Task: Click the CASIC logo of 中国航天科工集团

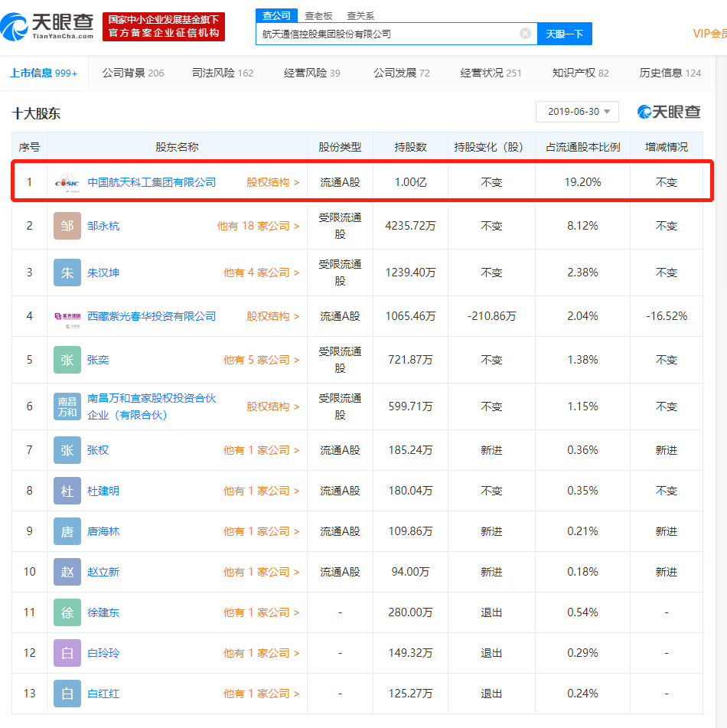Action: pos(67,182)
